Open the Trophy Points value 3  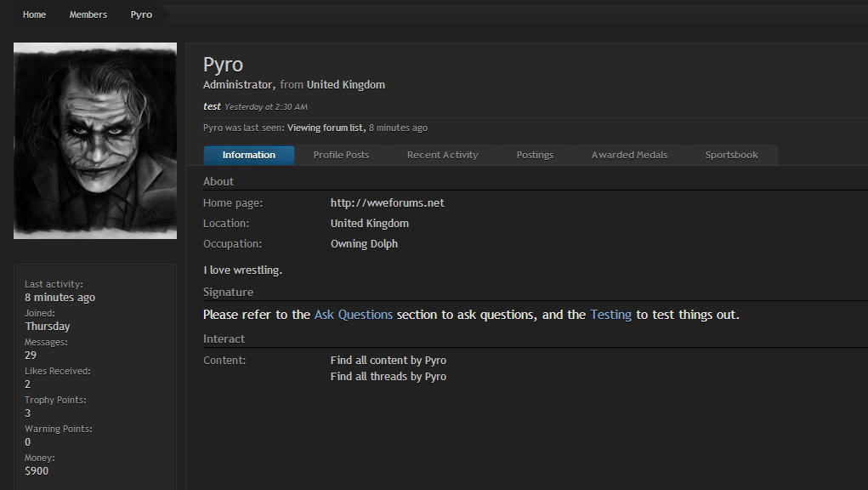28,413
